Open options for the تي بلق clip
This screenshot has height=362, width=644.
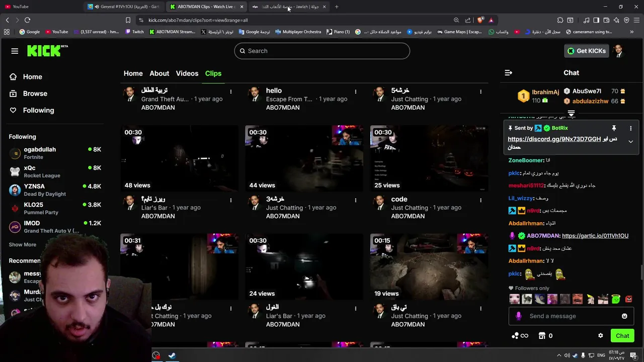click(x=480, y=308)
